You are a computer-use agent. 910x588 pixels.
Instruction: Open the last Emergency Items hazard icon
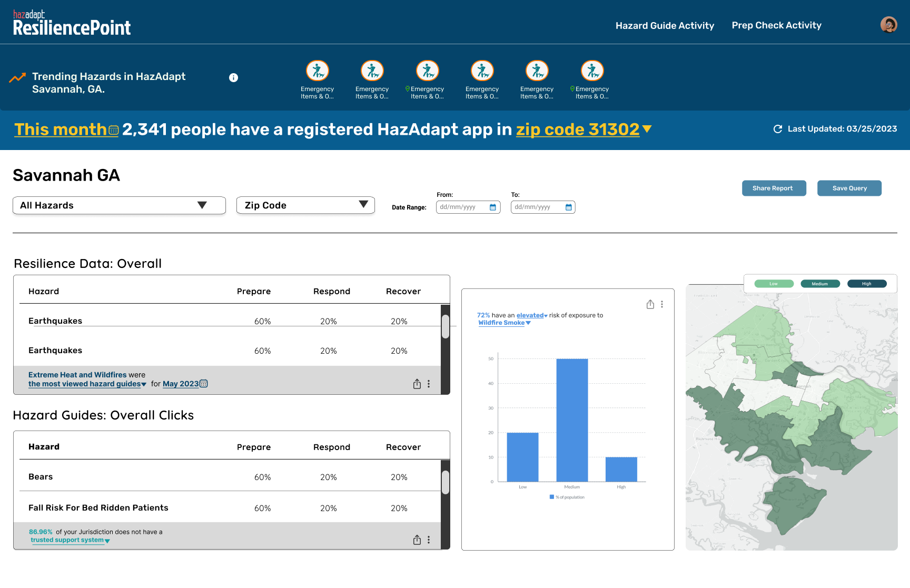(592, 71)
